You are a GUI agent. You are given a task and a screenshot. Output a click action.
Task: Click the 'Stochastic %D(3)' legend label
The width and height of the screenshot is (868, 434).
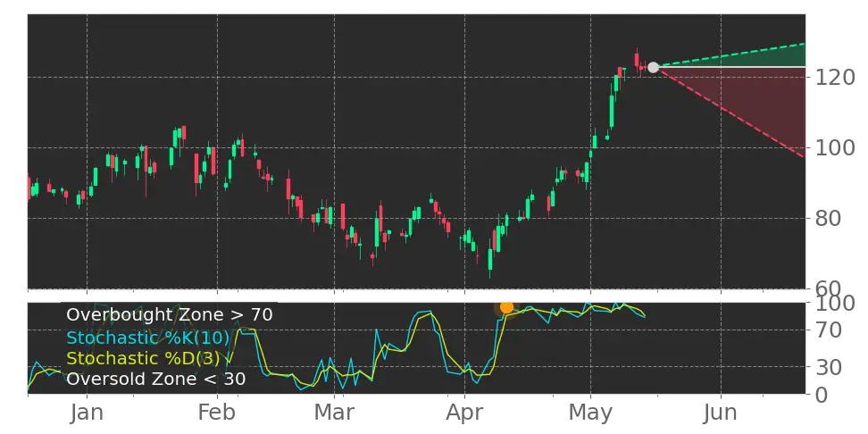tap(145, 359)
